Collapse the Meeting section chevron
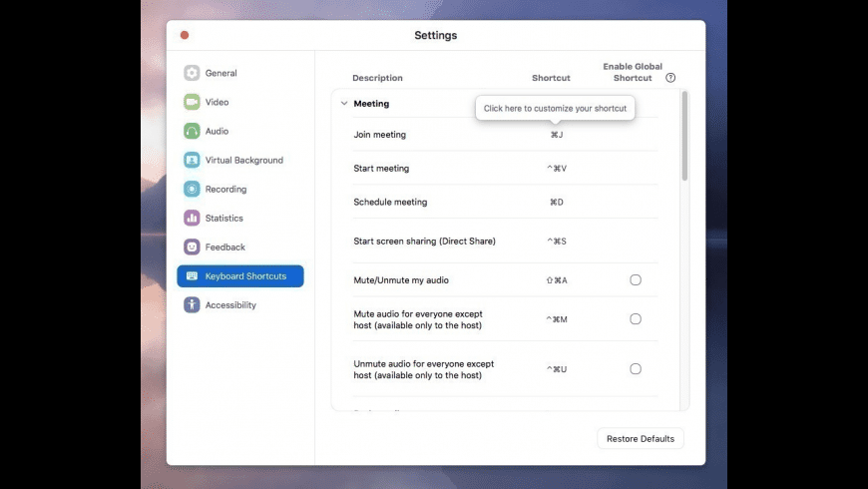Viewport: 868px width, 489px height. pyautogui.click(x=344, y=103)
